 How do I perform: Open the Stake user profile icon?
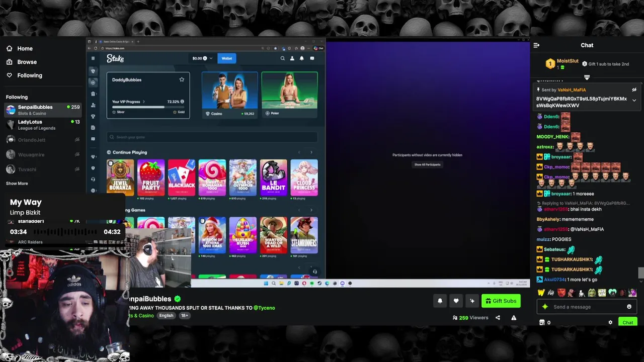tap(292, 58)
